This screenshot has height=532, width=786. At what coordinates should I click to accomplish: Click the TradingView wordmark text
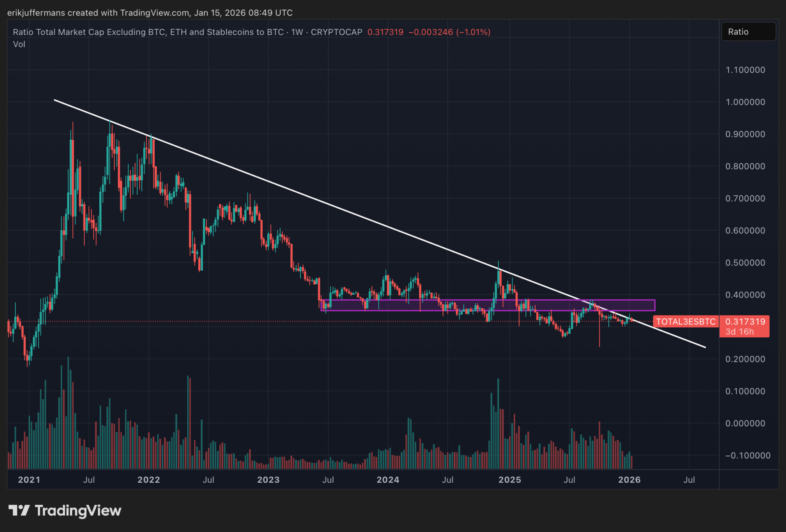click(78, 510)
